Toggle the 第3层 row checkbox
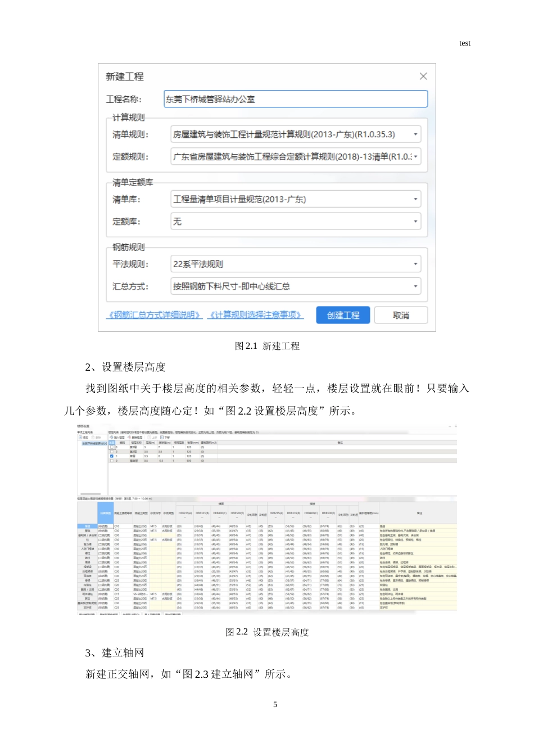This screenshot has height=756, width=534. 112,447
